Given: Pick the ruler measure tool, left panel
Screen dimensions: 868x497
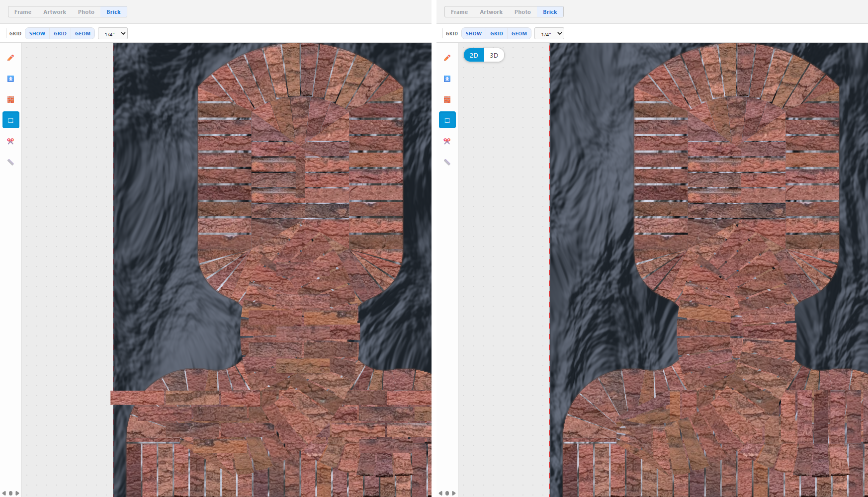Looking at the screenshot, I should coord(10,162).
